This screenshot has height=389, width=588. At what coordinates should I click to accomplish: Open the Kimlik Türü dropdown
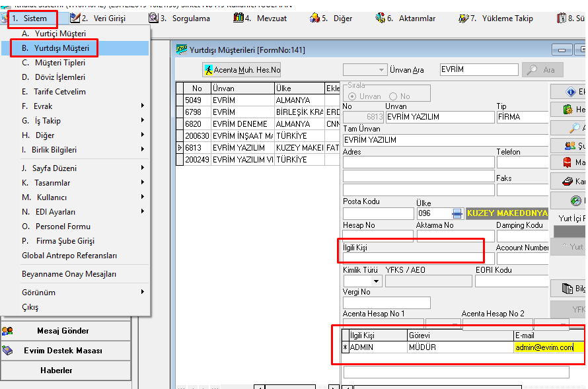[377, 281]
